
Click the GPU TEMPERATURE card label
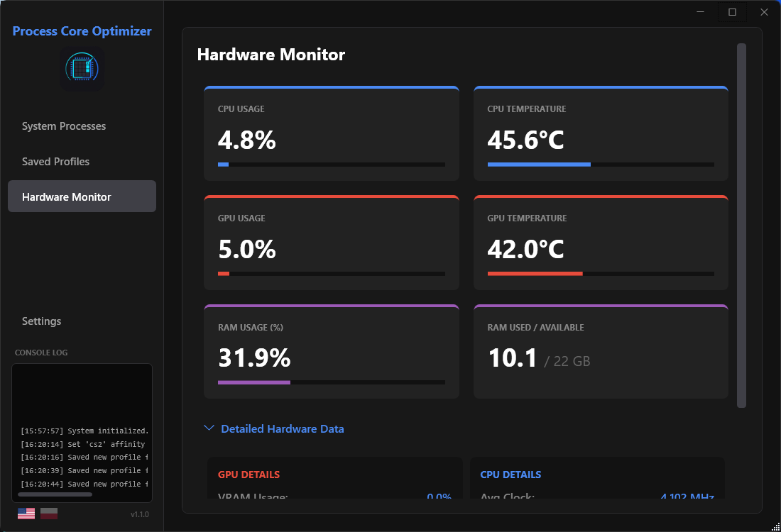coord(527,218)
